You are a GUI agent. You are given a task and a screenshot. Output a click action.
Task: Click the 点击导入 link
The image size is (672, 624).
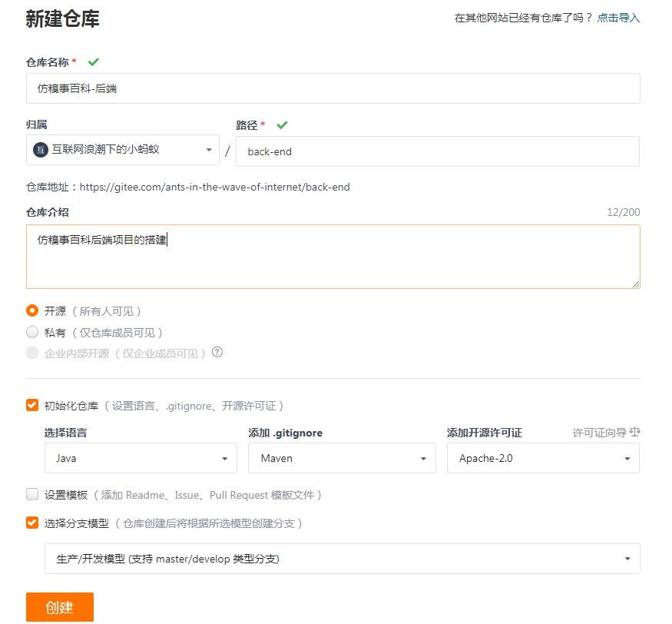(618, 18)
